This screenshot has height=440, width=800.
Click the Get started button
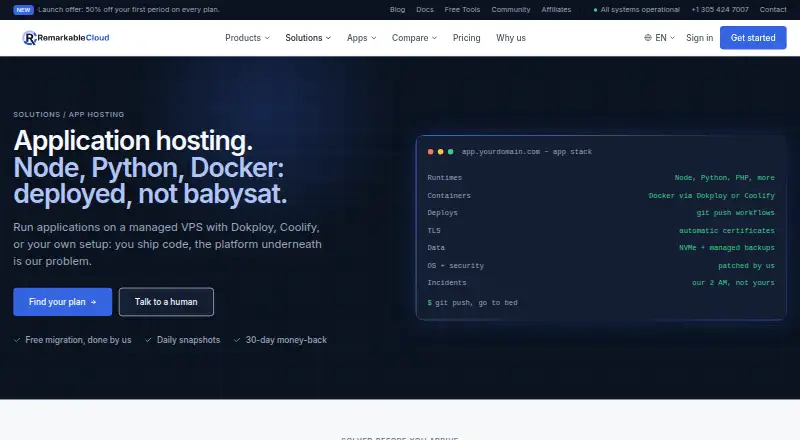(x=753, y=38)
